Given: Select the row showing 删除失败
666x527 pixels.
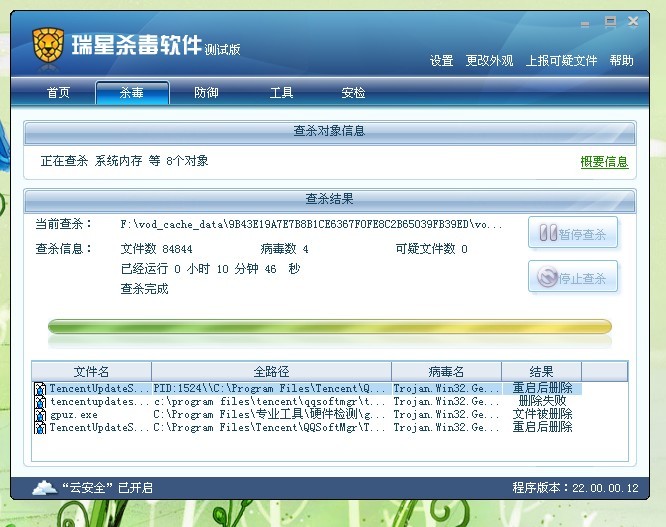Looking at the screenshot, I should [308, 402].
